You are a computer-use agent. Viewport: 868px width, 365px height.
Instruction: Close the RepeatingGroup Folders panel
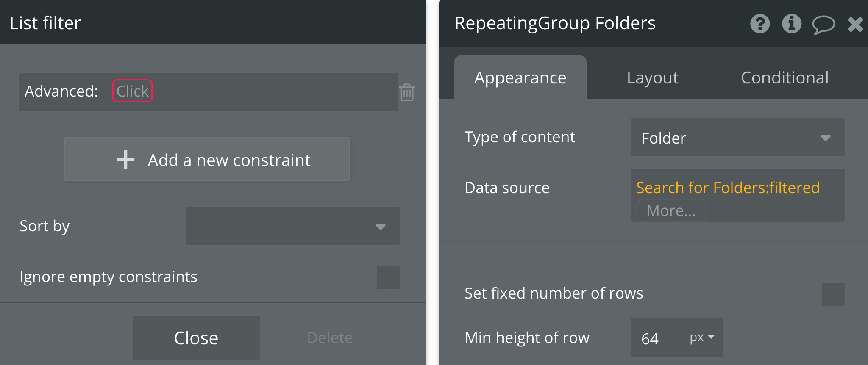(855, 24)
